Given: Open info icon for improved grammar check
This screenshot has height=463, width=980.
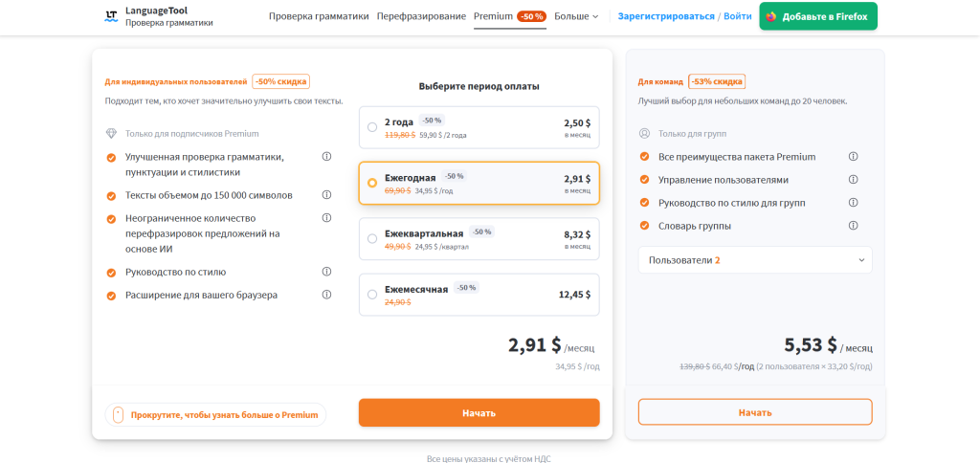Looking at the screenshot, I should click(326, 156).
